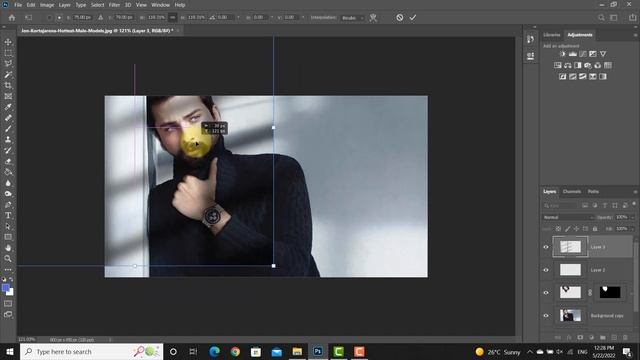
Task: Switch to warp mode icon
Action: (x=373, y=18)
